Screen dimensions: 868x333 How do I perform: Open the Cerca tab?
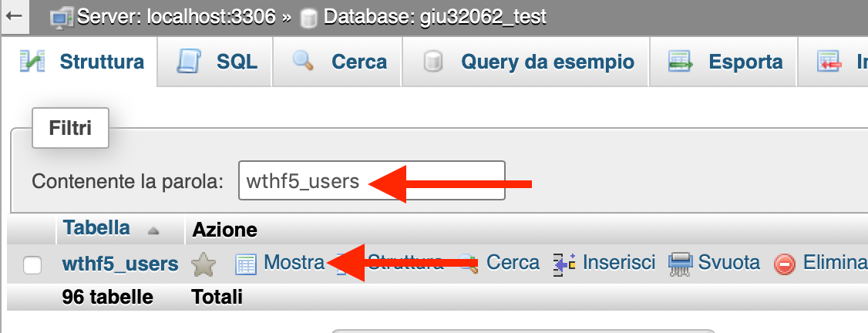(338, 62)
